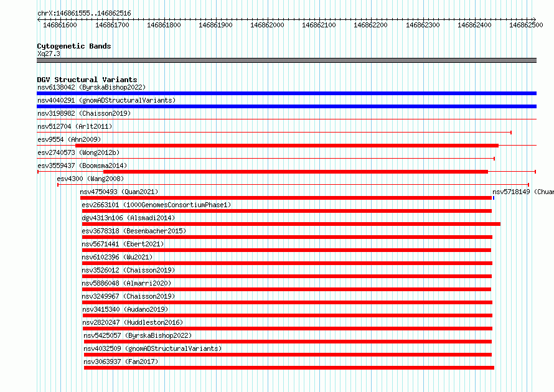Open nsv5671441 (Ebert2021) label
Screen dimensions: 554x392
(123, 244)
